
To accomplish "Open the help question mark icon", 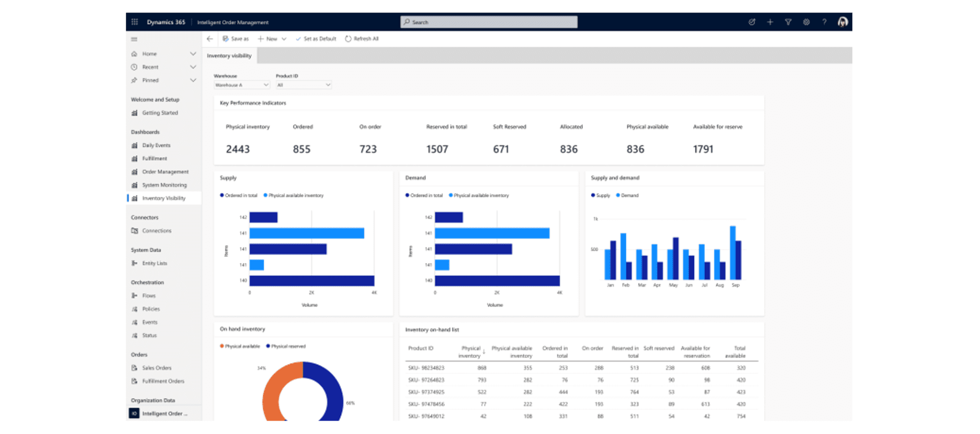I will click(x=824, y=22).
